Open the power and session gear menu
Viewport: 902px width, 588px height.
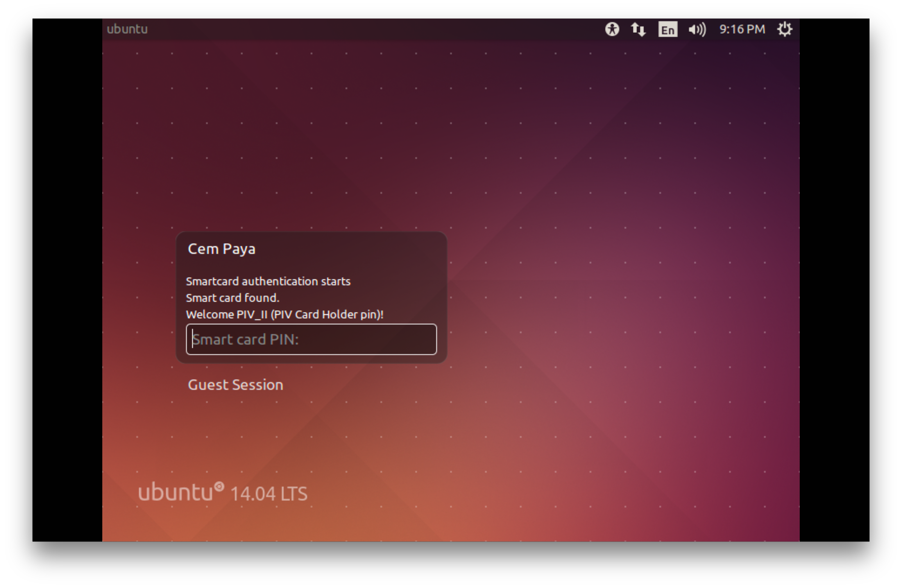785,29
